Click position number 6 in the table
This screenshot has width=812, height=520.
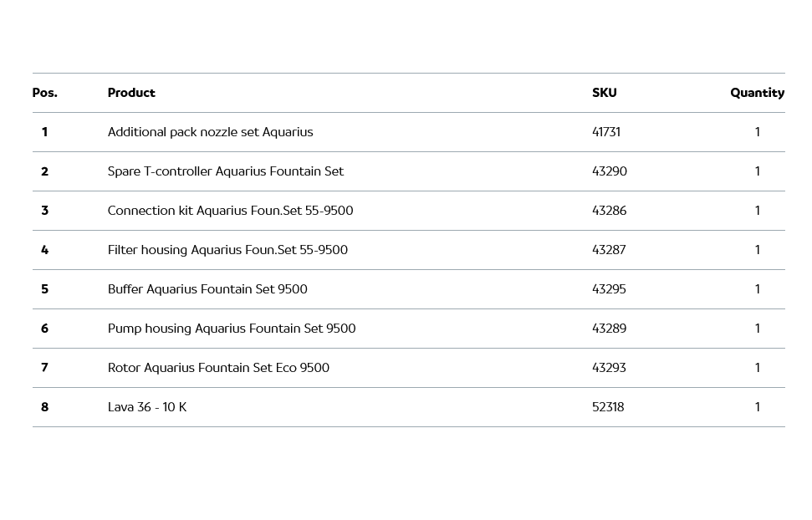[44, 329]
